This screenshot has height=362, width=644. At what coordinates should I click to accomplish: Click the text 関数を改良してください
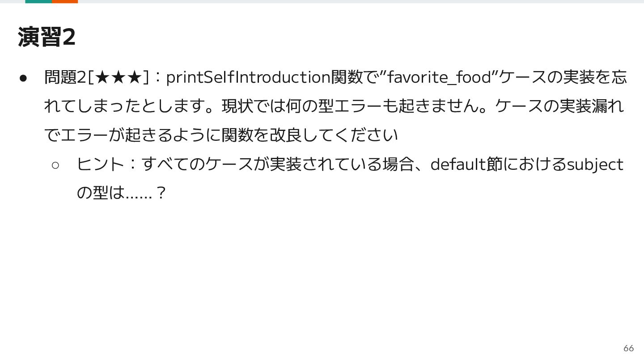click(309, 135)
